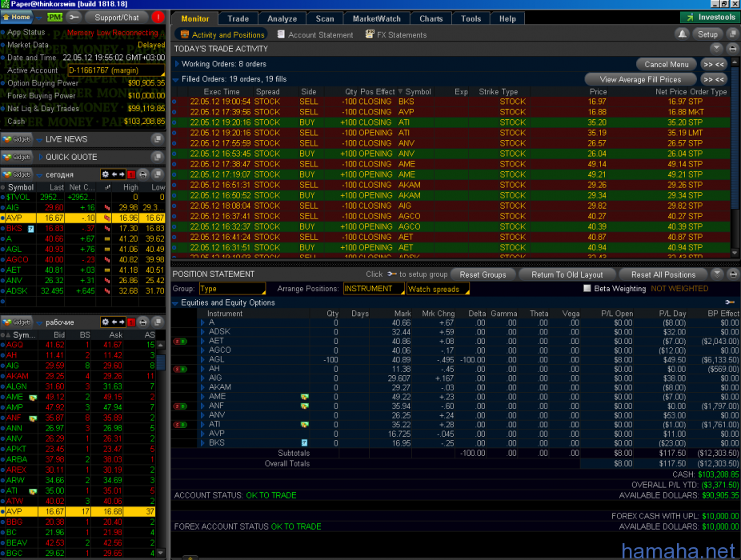741x560 pixels.
Task: Detach the QUICK QUOTE gadget window
Action: click(158, 157)
